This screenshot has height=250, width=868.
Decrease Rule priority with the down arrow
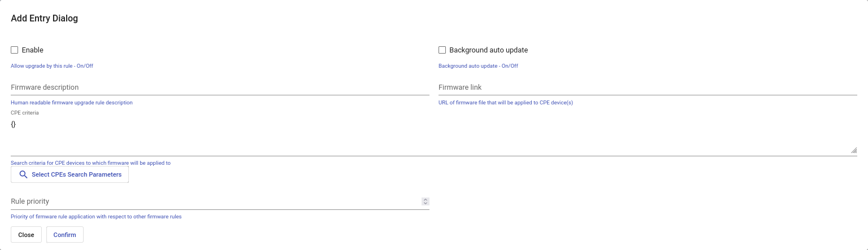click(x=426, y=203)
